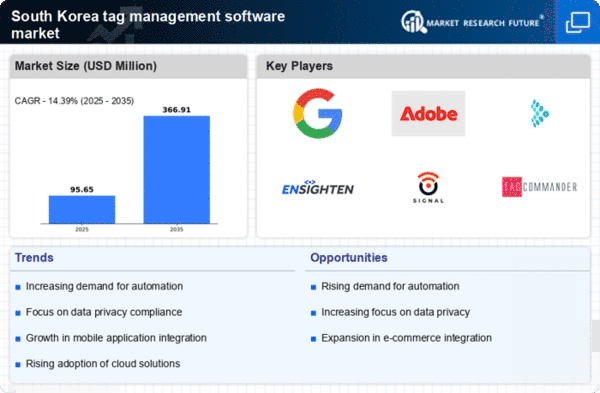The height and width of the screenshot is (393, 600).
Task: Select the Adobe logo
Action: [428, 114]
